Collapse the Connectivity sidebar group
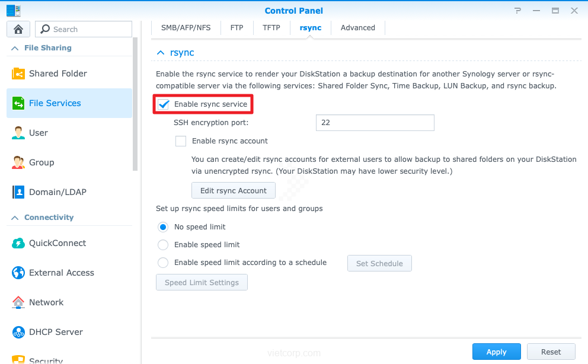This screenshot has width=588, height=364. 14,218
